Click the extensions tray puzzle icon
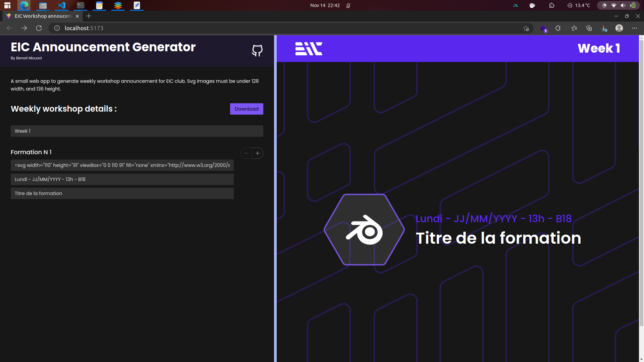This screenshot has width=644, height=362. click(x=552, y=5)
